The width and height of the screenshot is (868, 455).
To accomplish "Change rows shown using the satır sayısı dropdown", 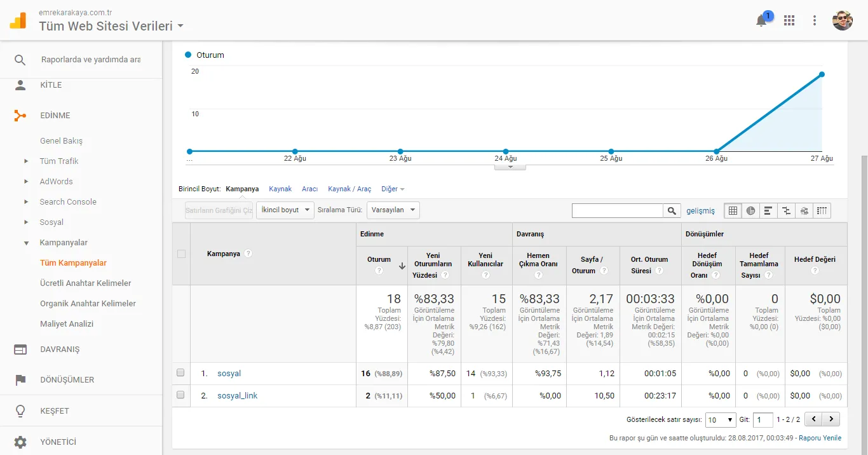I will [x=720, y=419].
